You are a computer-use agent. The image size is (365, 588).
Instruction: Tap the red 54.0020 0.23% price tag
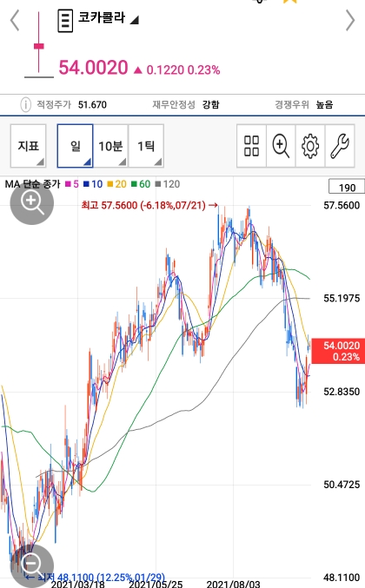pyautogui.click(x=338, y=351)
